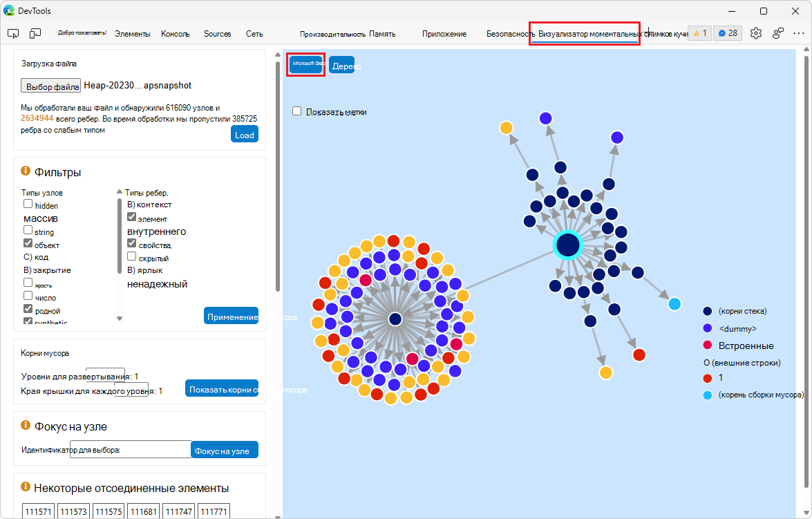
Task: Uncheck the элемент edge type
Action: 131,217
